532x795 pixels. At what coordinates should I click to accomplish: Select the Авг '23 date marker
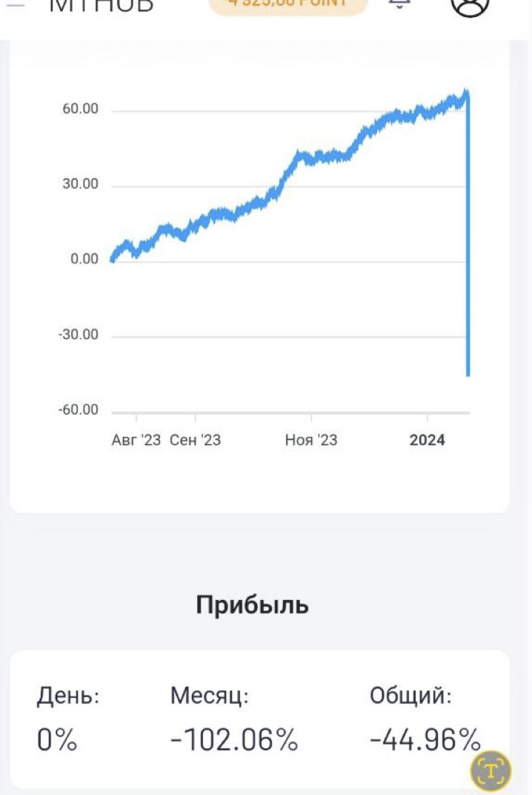(136, 441)
